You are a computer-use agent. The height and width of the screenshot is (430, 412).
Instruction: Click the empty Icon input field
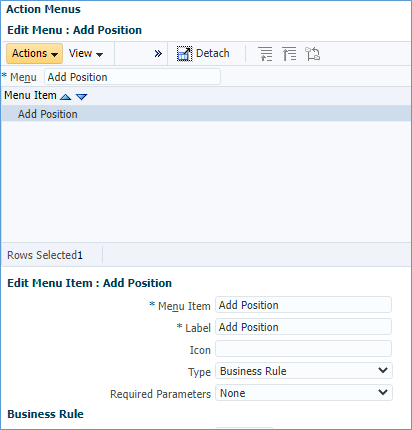pyautogui.click(x=303, y=349)
